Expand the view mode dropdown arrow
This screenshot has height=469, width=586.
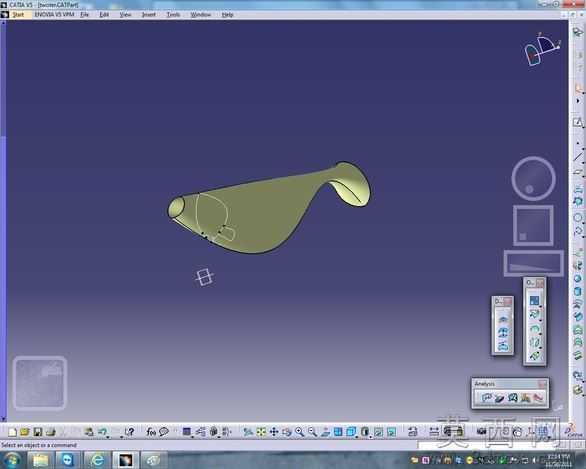pyautogui.click(x=371, y=436)
